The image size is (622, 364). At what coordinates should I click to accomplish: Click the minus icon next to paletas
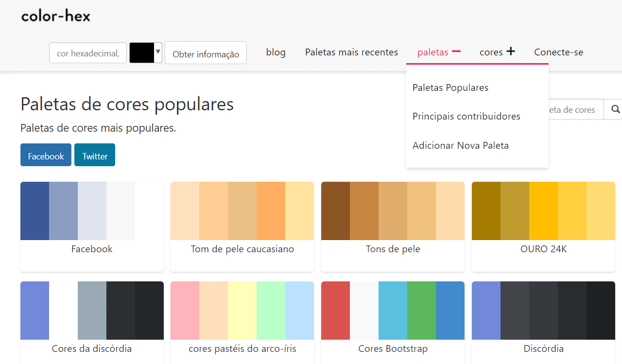point(457,51)
